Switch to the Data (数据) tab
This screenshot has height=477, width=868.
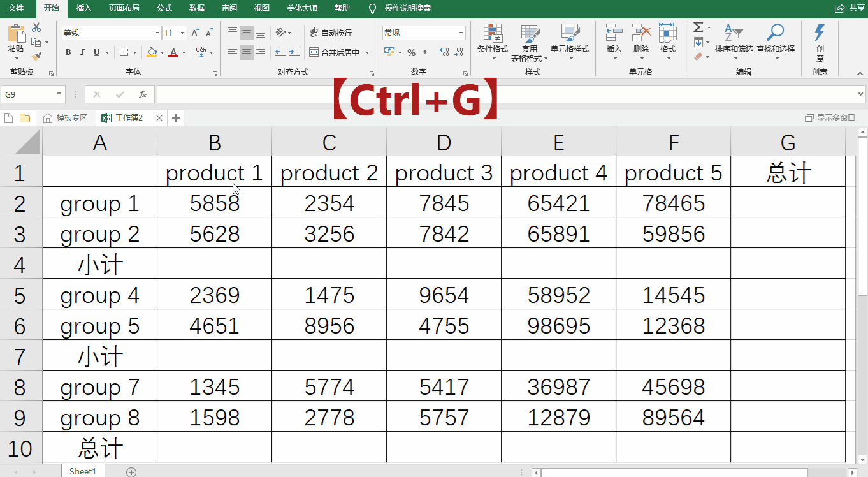pos(197,8)
